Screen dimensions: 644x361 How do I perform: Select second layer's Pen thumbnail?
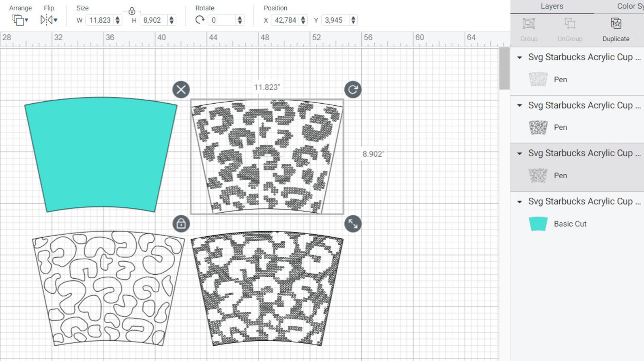coord(538,127)
